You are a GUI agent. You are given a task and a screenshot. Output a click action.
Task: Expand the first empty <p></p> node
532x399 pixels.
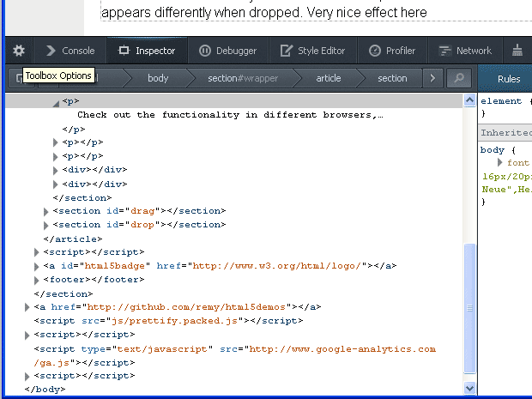[55, 142]
